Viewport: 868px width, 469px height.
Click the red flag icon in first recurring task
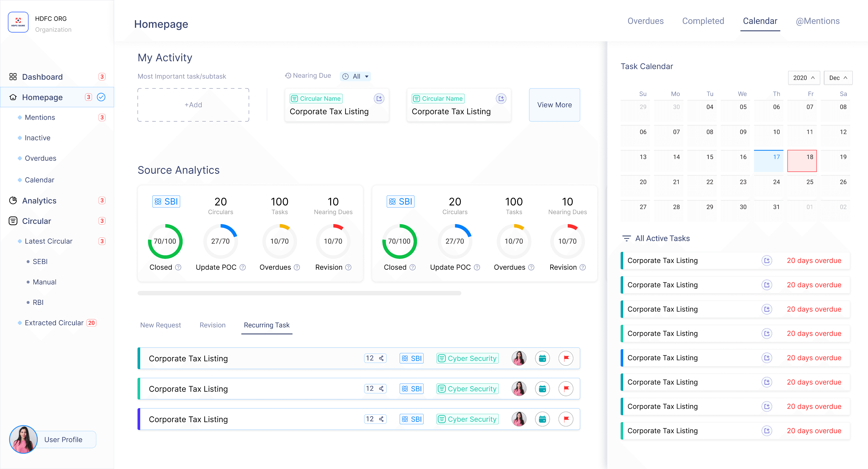566,358
